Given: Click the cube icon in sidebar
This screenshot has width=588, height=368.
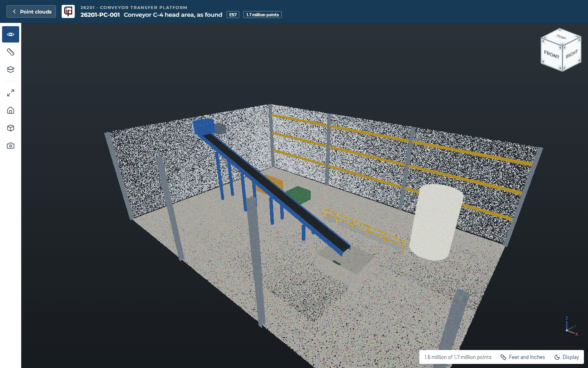Looking at the screenshot, I should (11, 128).
